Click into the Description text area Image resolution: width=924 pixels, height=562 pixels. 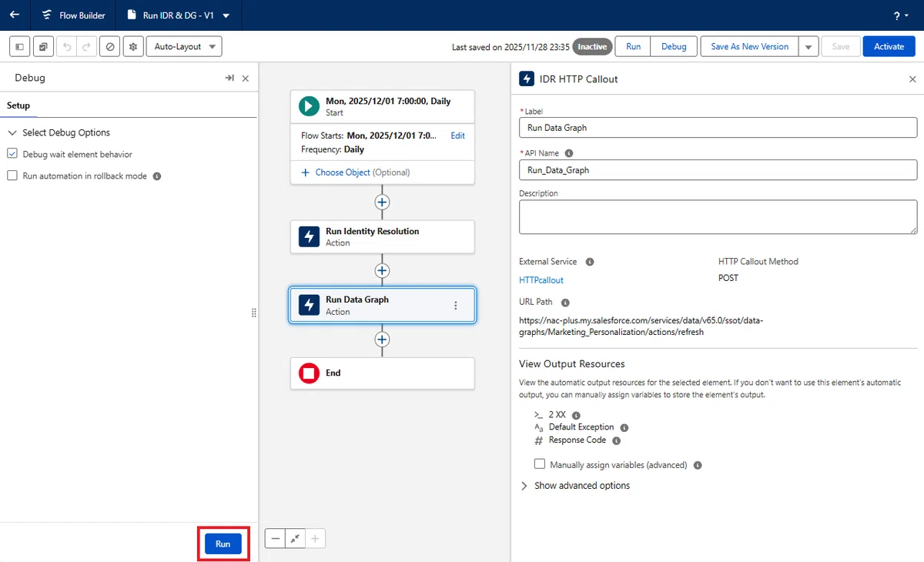point(718,217)
